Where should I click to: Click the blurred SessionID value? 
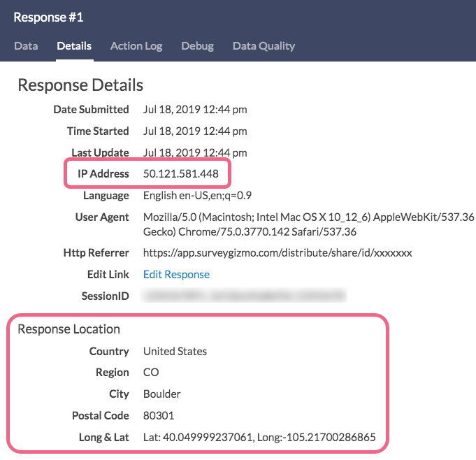[244, 295]
